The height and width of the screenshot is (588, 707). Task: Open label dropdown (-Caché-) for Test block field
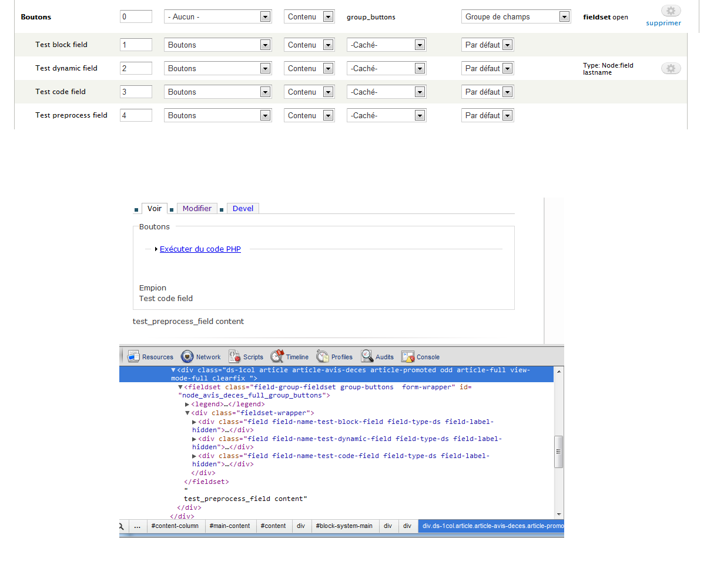pos(387,45)
